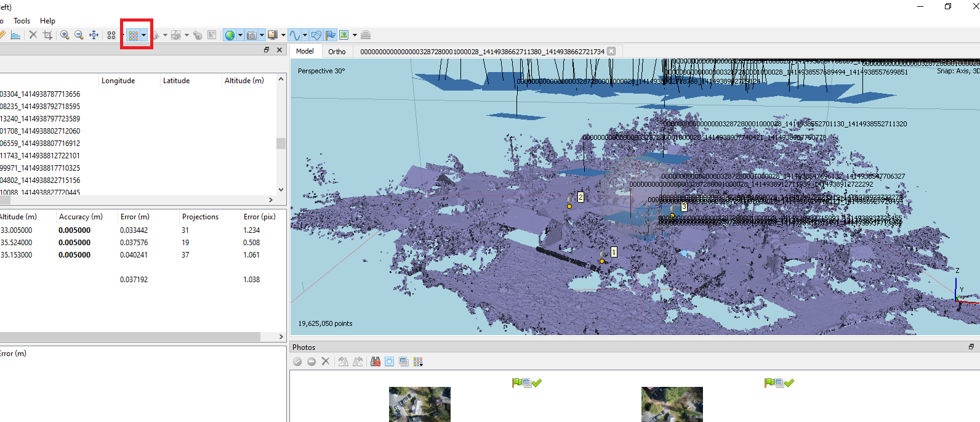Screen dimensions: 980x422
Task: Select the Draw Profile tool in the toolbar
Action: [x=16, y=35]
